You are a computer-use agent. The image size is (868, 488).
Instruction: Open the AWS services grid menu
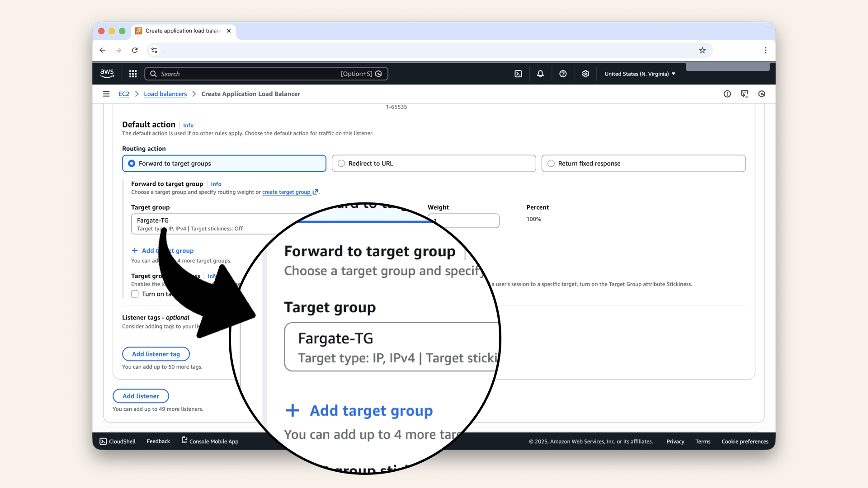click(132, 74)
